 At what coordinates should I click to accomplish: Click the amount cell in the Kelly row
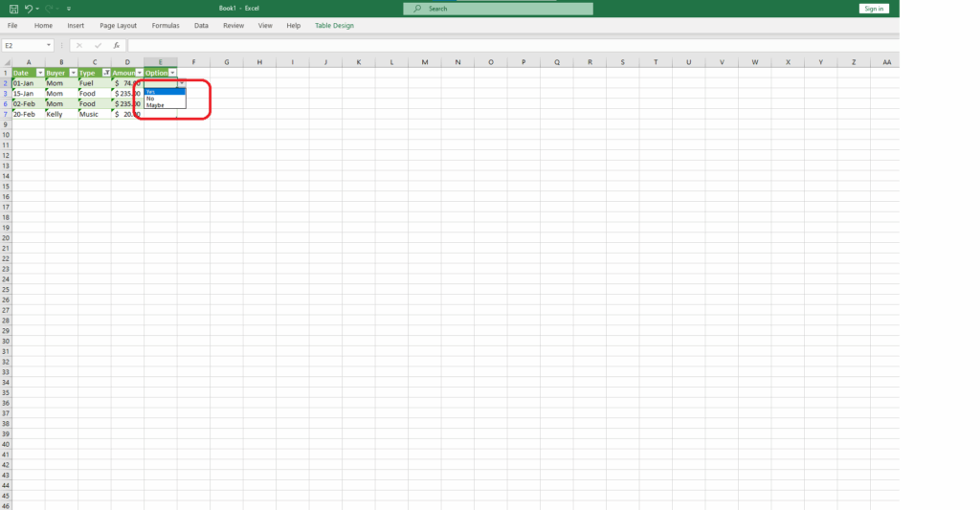click(127, 115)
